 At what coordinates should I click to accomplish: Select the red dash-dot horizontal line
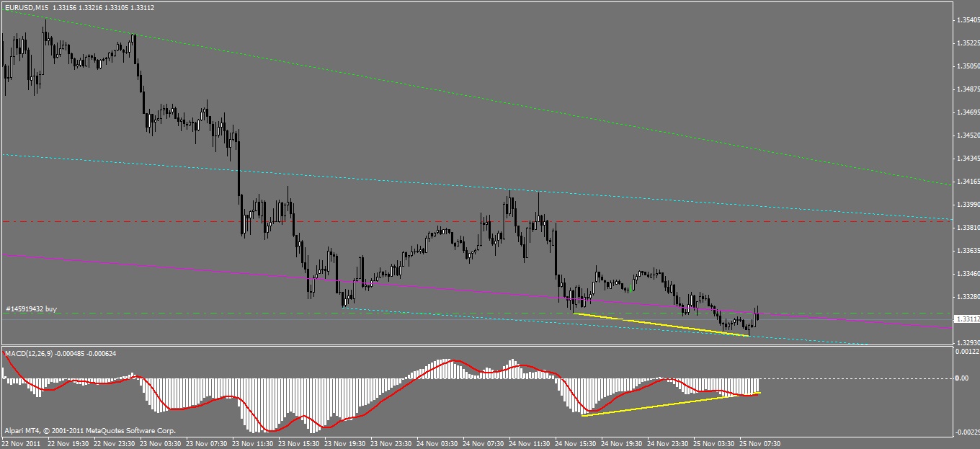tap(476, 221)
